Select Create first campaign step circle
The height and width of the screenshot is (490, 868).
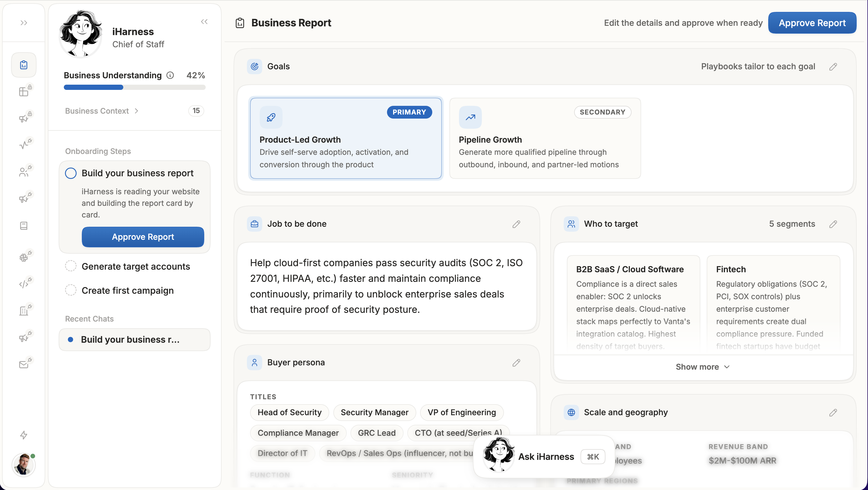coord(71,290)
